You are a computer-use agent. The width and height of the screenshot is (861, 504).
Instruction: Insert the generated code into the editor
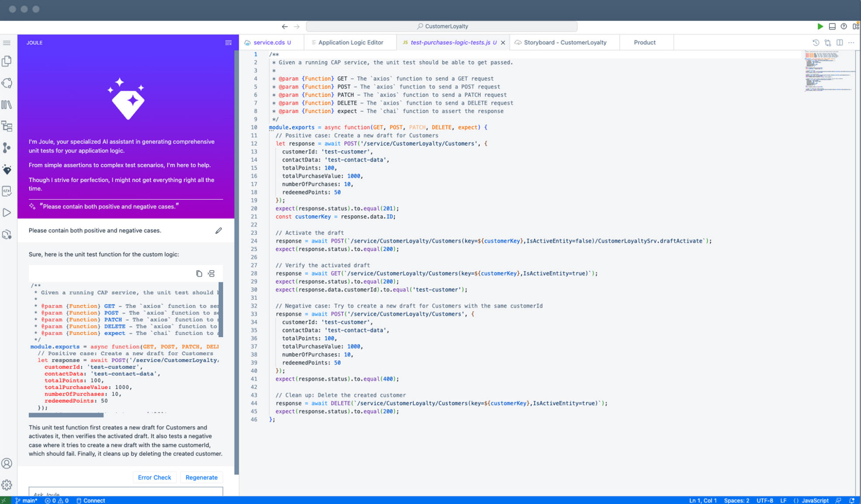click(x=212, y=273)
